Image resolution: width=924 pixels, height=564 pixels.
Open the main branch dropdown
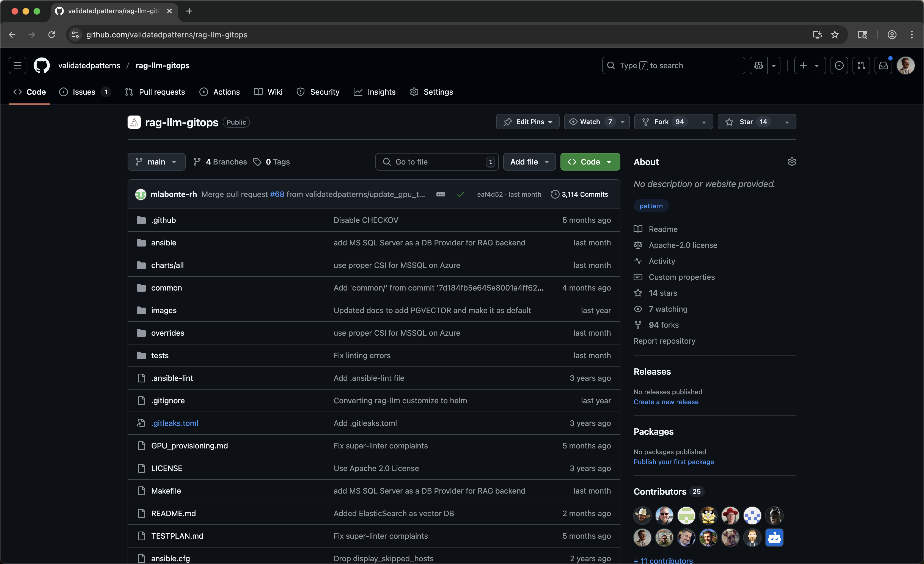pos(156,161)
